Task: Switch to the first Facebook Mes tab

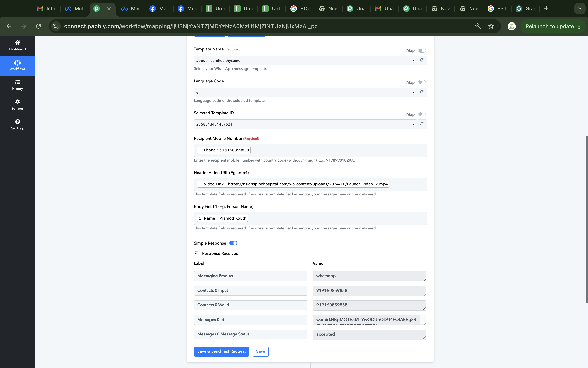Action: click(x=159, y=9)
